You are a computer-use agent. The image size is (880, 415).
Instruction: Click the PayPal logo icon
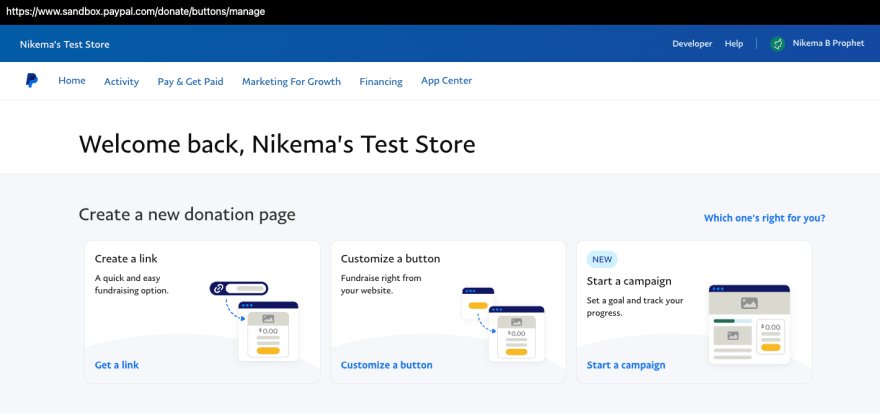coord(32,81)
